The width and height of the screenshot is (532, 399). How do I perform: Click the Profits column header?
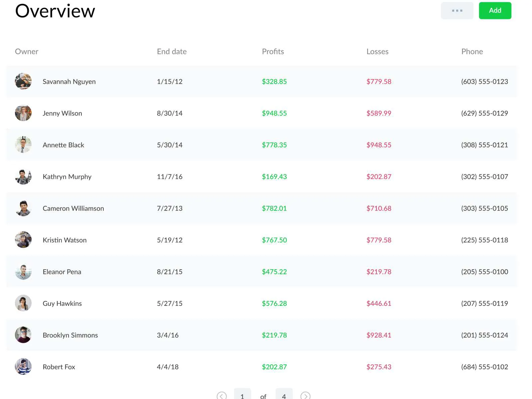pyautogui.click(x=273, y=52)
